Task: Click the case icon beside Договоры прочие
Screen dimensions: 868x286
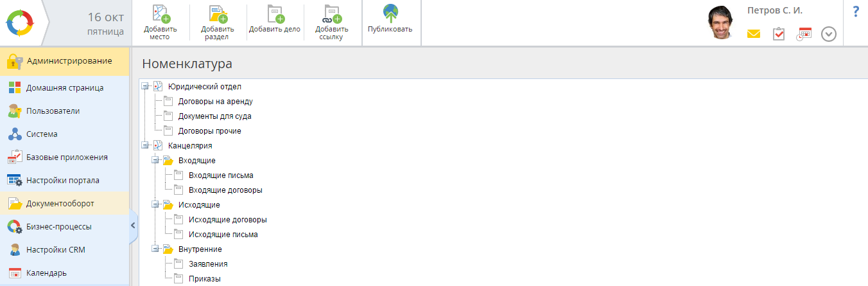Action: [x=168, y=130]
